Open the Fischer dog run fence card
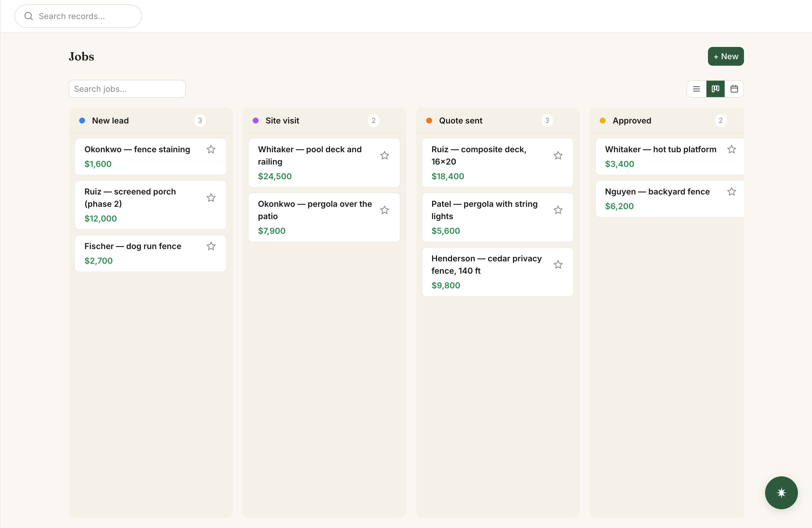The height and width of the screenshot is (528, 812). click(150, 254)
